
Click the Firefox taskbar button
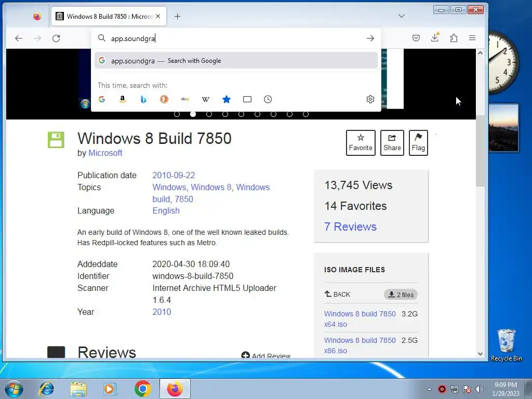tap(175, 389)
